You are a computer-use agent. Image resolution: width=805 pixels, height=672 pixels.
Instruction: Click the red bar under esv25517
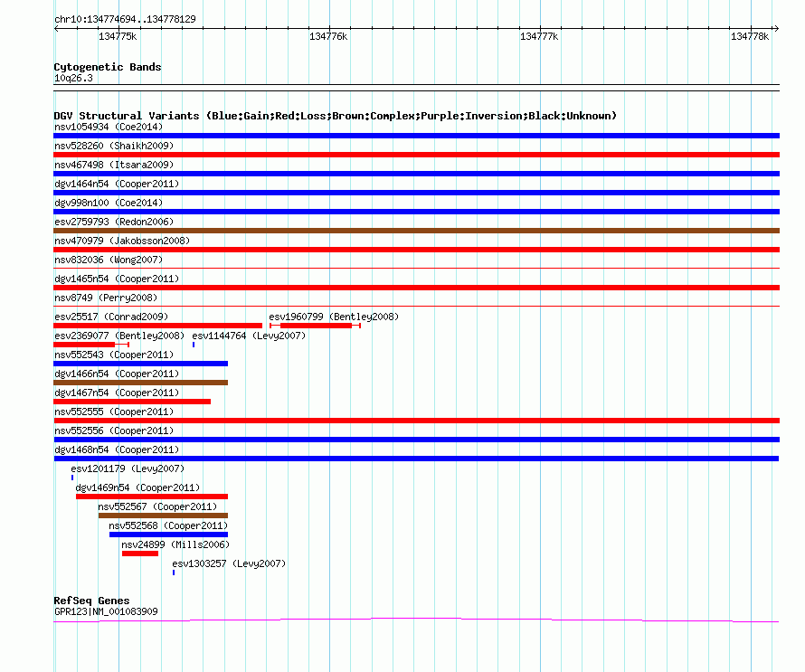(x=157, y=326)
